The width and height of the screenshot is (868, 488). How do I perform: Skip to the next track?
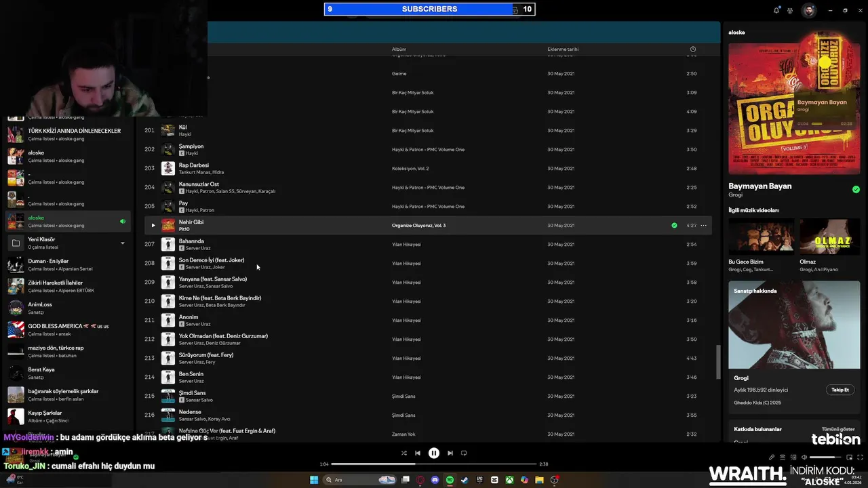[x=450, y=453]
